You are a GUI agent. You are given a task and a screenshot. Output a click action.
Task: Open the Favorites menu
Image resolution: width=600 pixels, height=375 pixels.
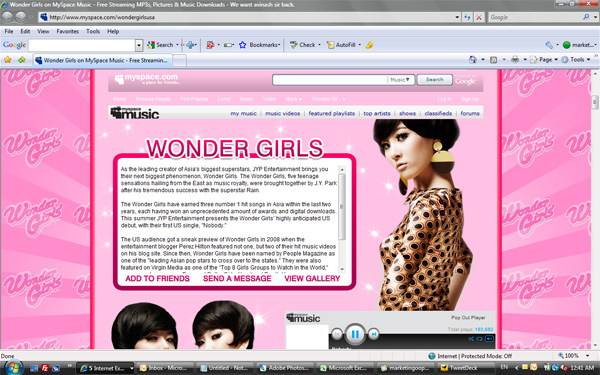(68, 31)
